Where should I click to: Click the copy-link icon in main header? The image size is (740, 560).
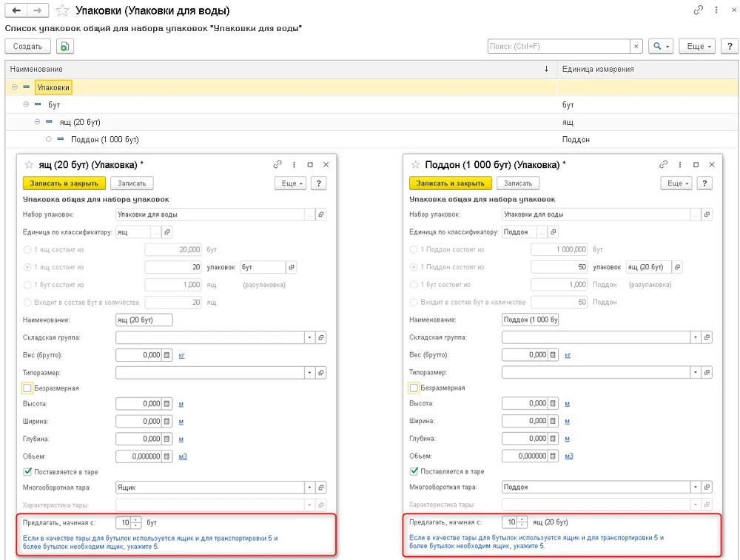point(698,10)
